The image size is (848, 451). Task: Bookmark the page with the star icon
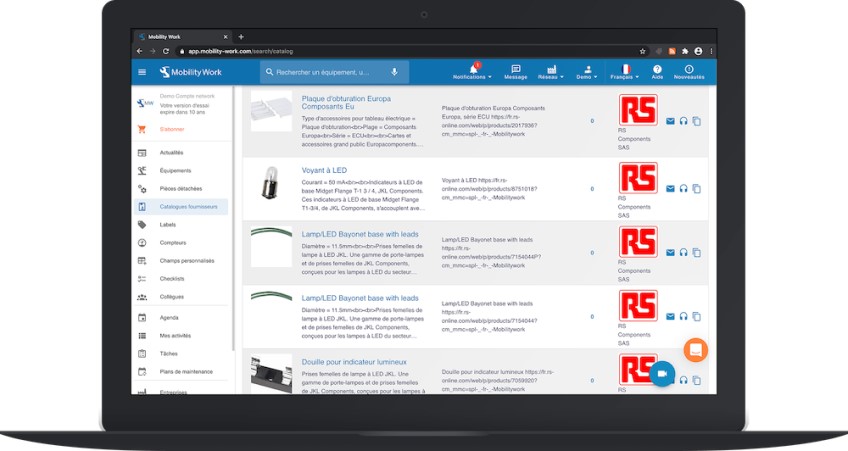coord(642,51)
